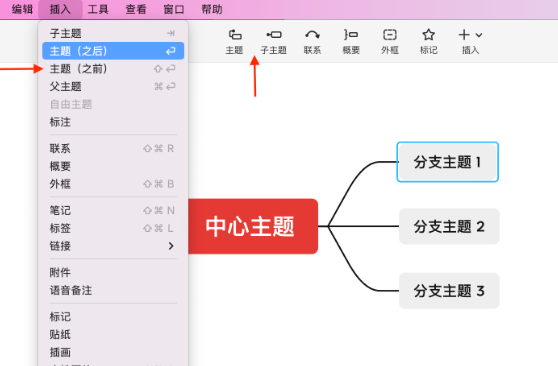
Task: Choose 附件 attachment menu entry
Action: 113,272
